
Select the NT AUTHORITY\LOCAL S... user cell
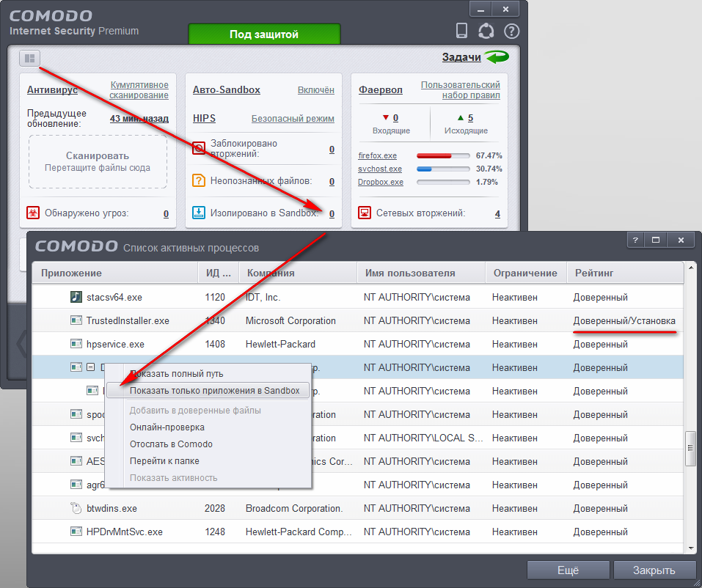423,438
